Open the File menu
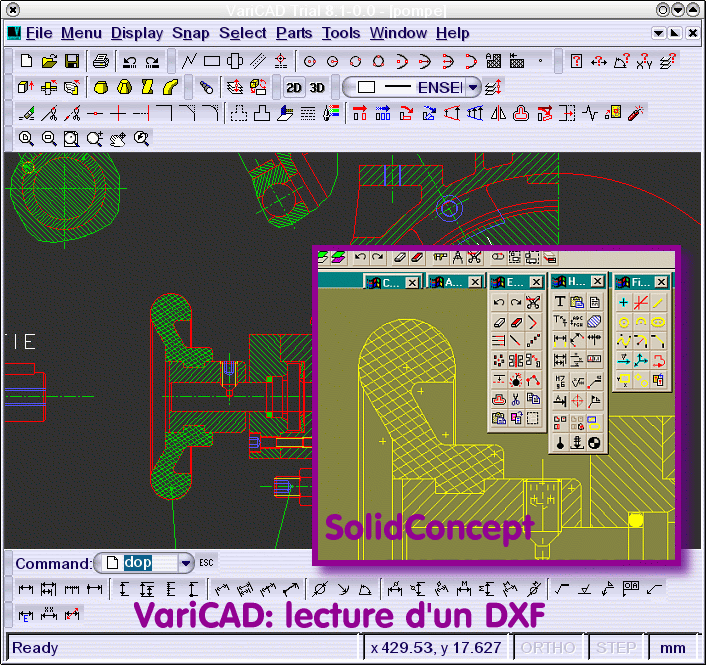 click(39, 33)
